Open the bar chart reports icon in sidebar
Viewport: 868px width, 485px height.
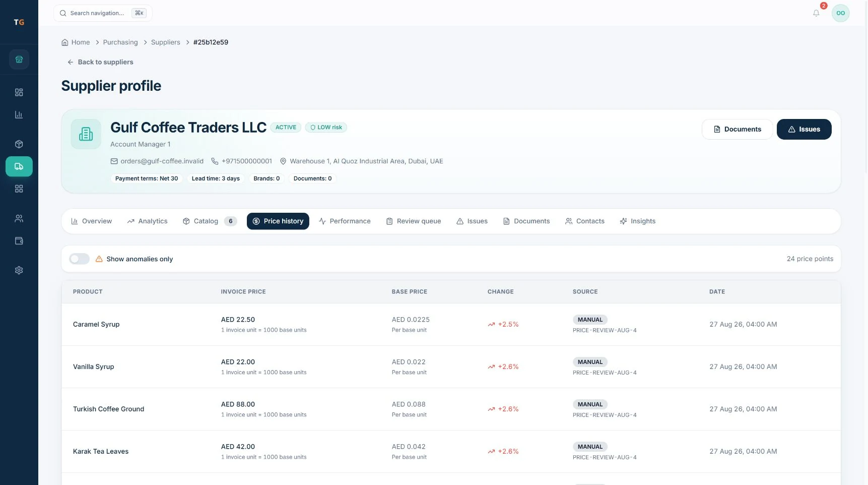tap(19, 114)
